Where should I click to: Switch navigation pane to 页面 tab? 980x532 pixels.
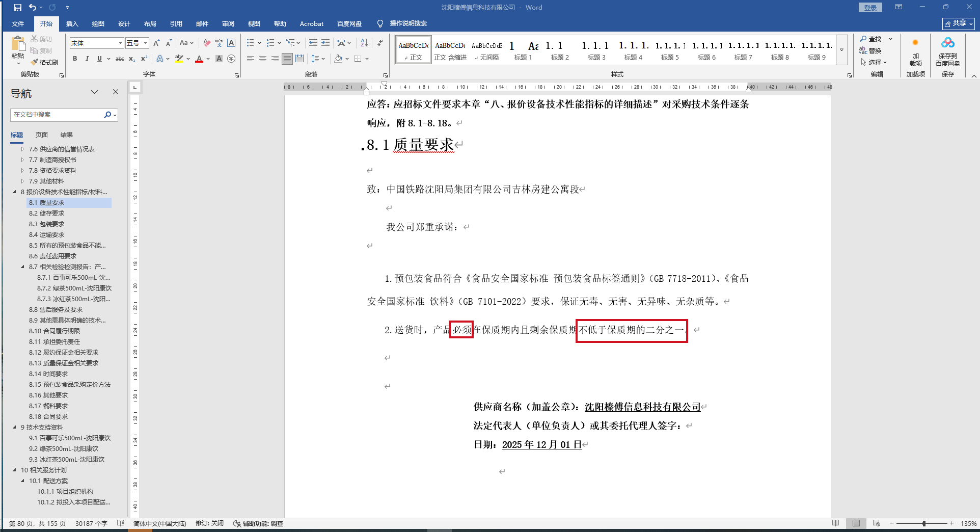[x=42, y=135]
